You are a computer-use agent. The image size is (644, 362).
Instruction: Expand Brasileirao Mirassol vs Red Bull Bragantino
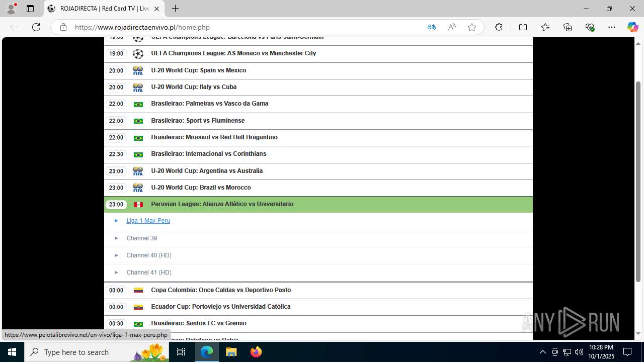(x=318, y=138)
